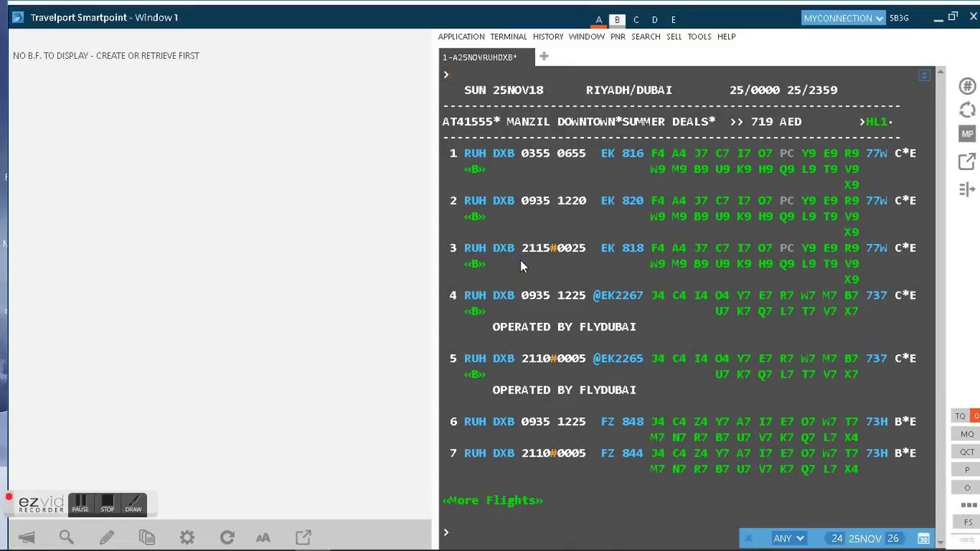Click EK 818 flight number
The height and width of the screenshot is (551, 980).
(622, 248)
